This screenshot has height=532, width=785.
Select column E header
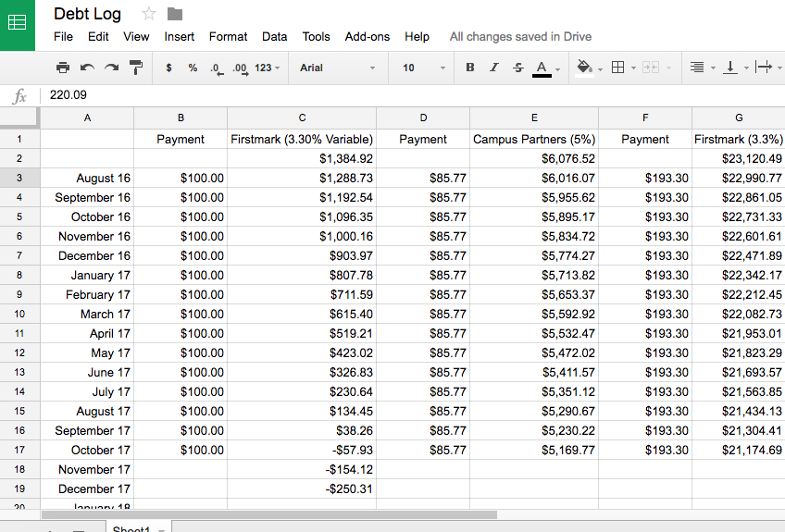click(x=534, y=118)
